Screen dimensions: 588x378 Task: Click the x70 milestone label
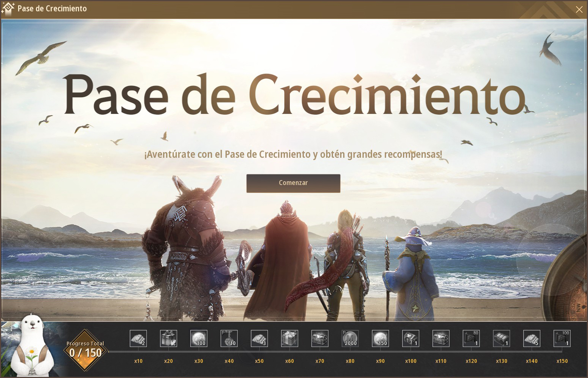pos(320,361)
